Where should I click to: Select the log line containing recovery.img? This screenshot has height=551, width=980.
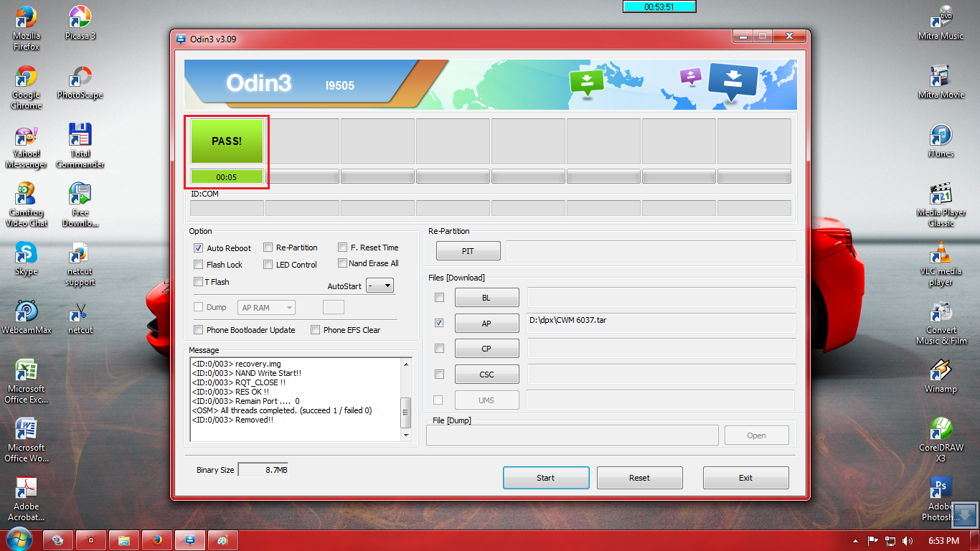(x=236, y=364)
